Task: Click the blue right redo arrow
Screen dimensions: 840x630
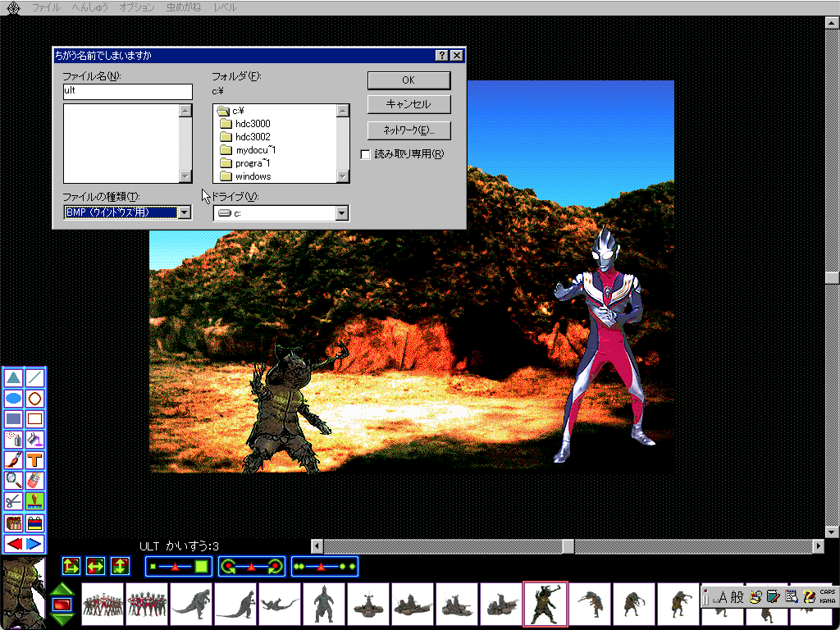Action: [34, 544]
